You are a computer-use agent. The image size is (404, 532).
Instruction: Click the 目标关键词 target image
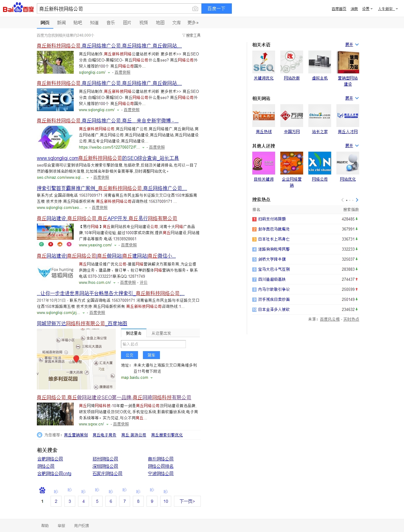pos(264,163)
